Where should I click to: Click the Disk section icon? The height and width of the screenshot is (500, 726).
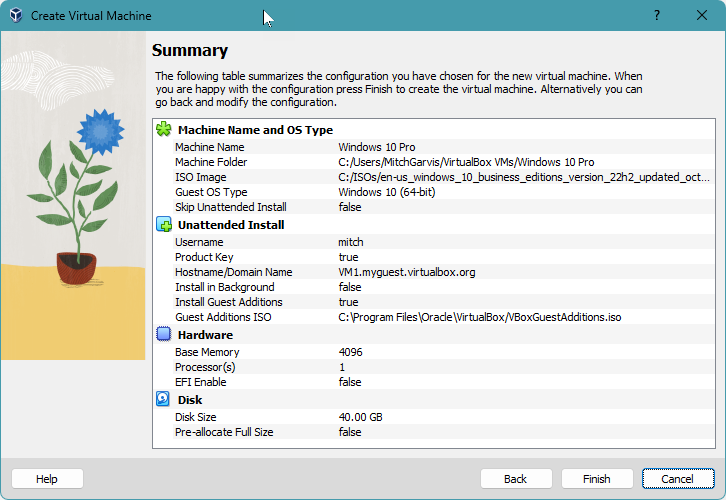pyautogui.click(x=164, y=400)
